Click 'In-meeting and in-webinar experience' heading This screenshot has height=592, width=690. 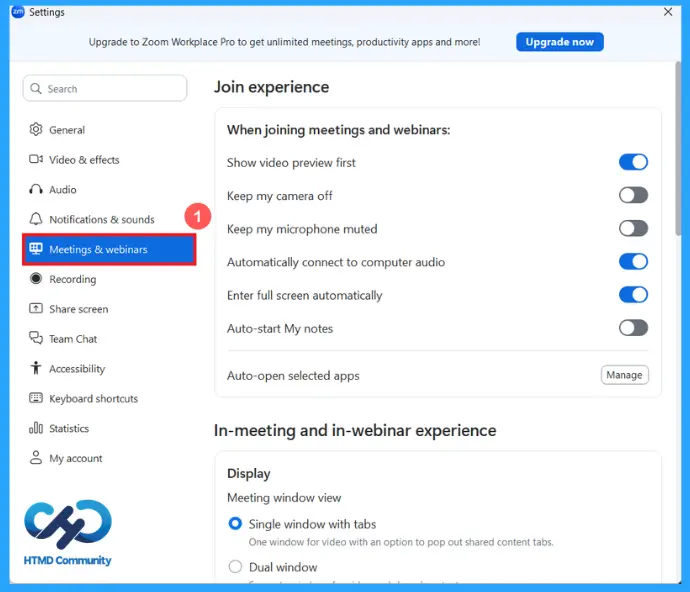pos(355,430)
